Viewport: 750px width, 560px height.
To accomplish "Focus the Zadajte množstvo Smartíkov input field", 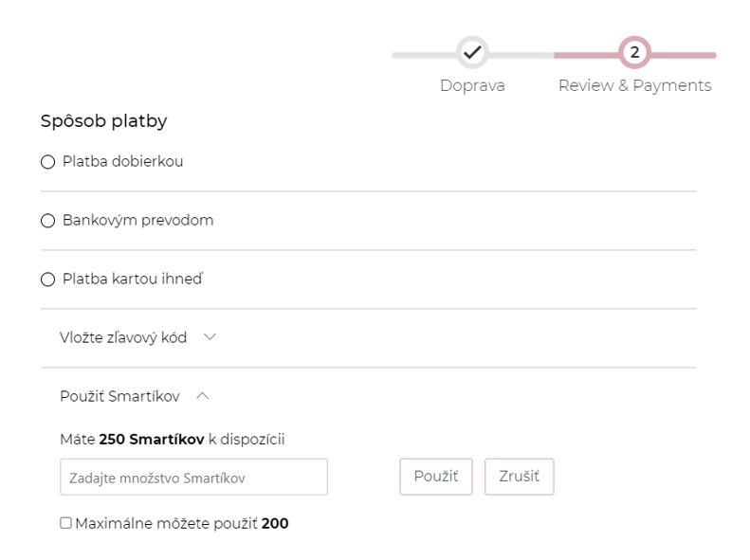I will [x=193, y=477].
